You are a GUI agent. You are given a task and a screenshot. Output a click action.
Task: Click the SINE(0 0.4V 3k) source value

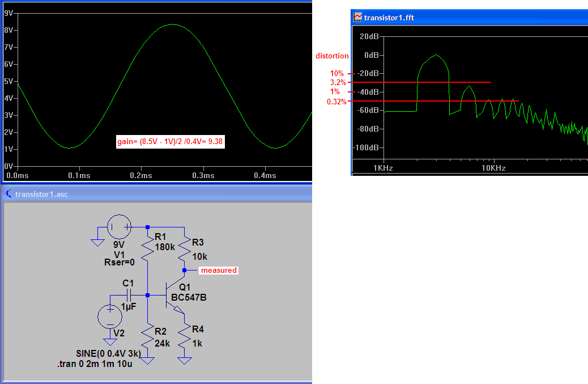tap(109, 353)
